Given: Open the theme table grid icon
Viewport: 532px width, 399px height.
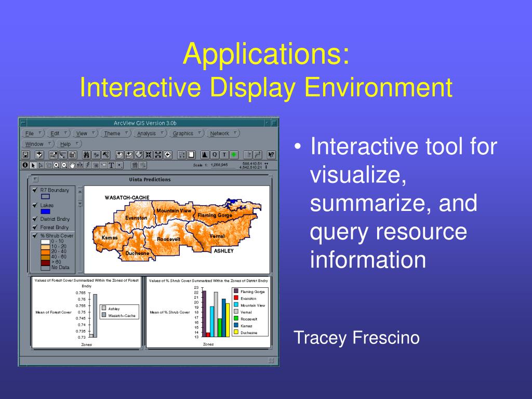Looking at the screenshot, I should [72, 155].
